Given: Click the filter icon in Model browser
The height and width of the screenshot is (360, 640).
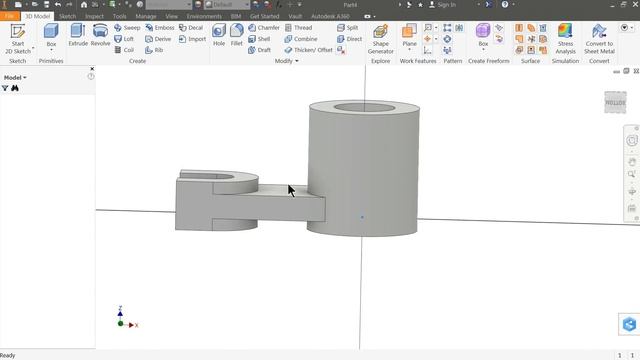Looking at the screenshot, I should [5, 88].
